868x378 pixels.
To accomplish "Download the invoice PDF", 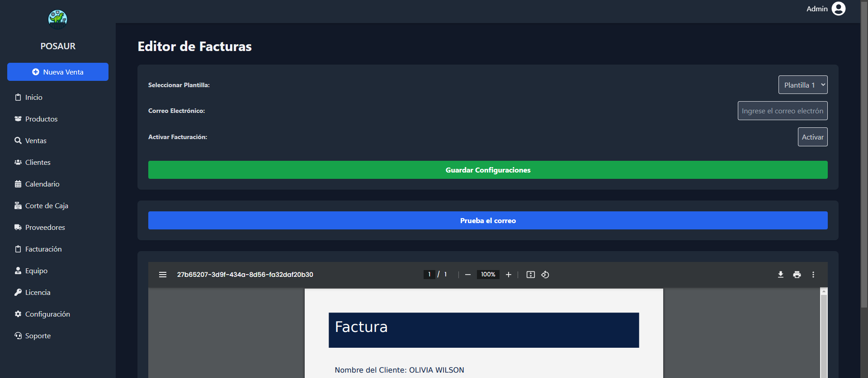I will [781, 275].
